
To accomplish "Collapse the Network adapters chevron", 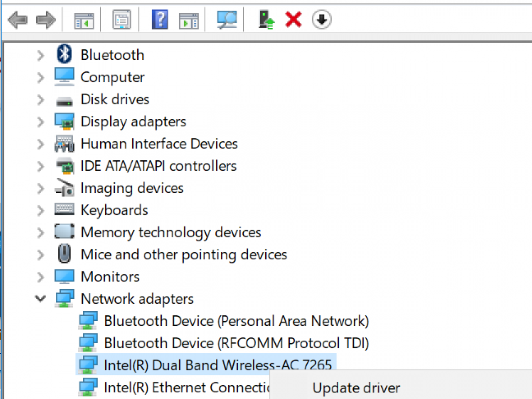I will pyautogui.click(x=40, y=299).
